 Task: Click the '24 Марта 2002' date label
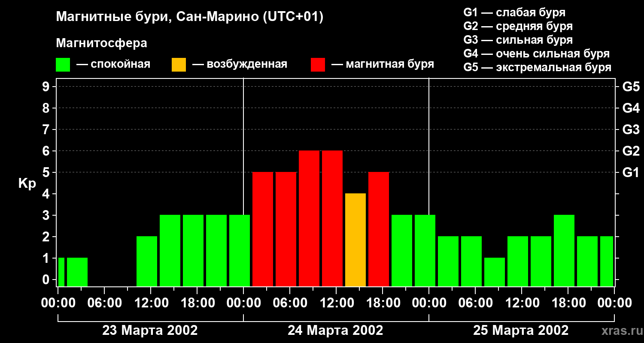click(335, 331)
